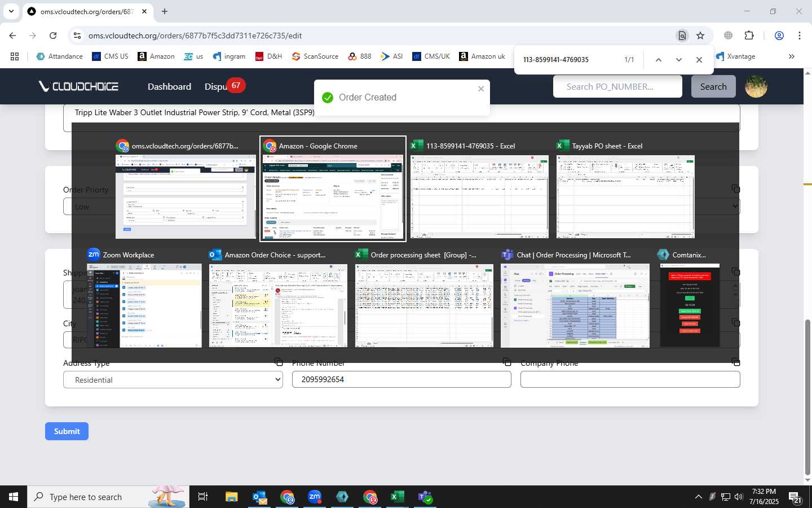Show hidden system tray icons

[x=698, y=497]
